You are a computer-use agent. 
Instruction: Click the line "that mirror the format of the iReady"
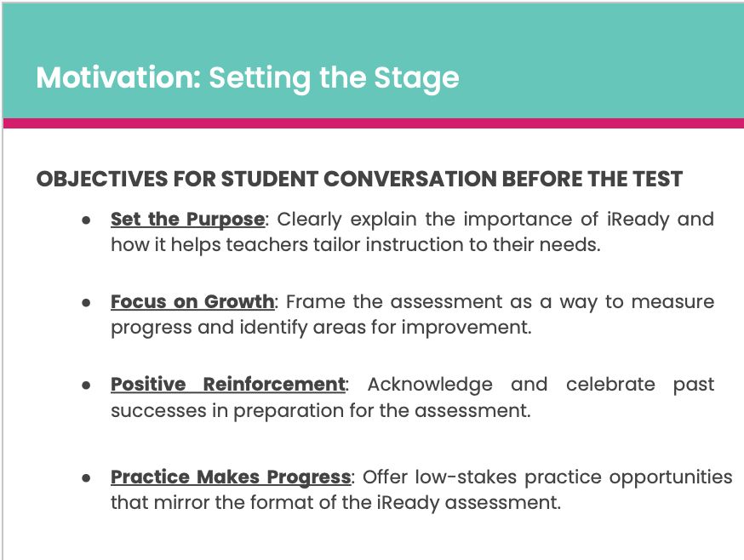(x=336, y=503)
